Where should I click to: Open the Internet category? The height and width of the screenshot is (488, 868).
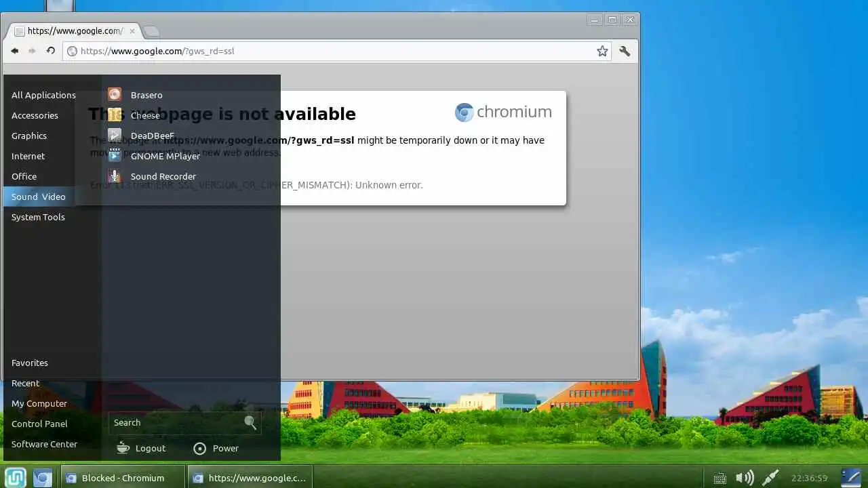(x=28, y=156)
